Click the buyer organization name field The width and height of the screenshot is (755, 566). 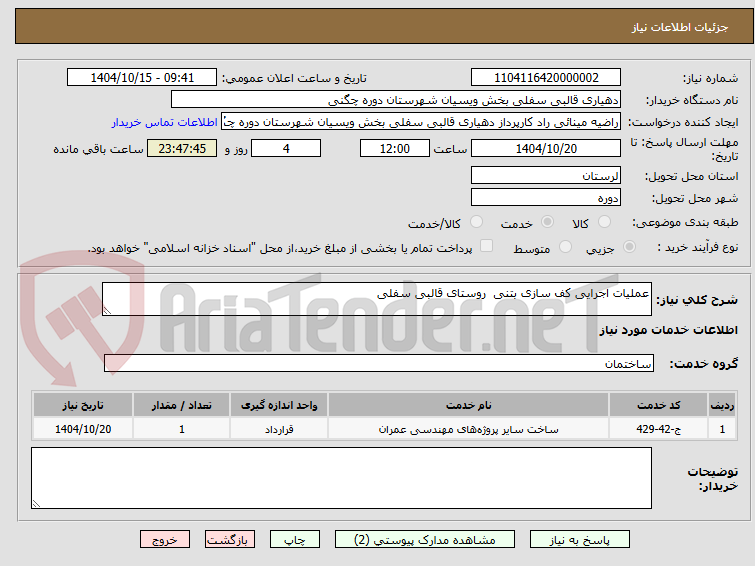point(396,100)
